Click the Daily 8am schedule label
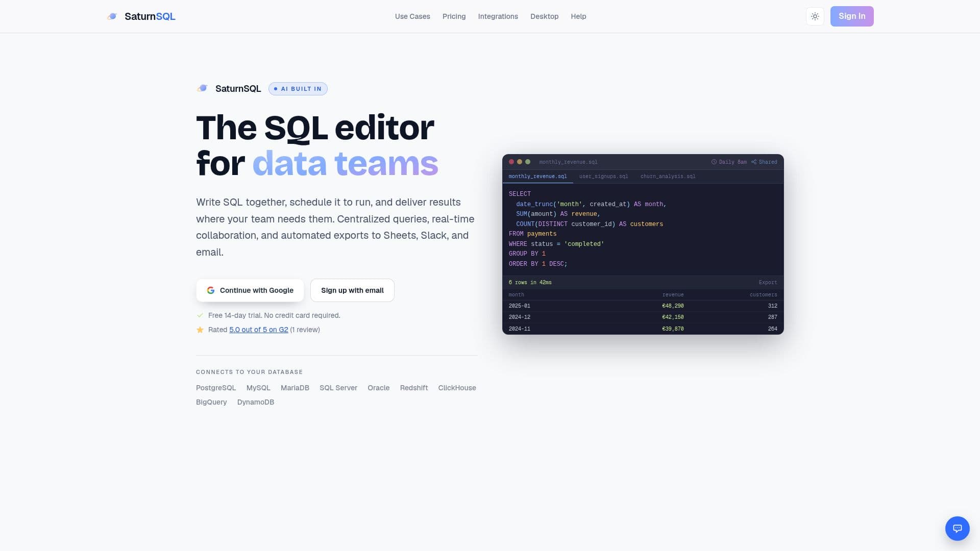Image resolution: width=980 pixels, height=551 pixels. click(x=732, y=162)
